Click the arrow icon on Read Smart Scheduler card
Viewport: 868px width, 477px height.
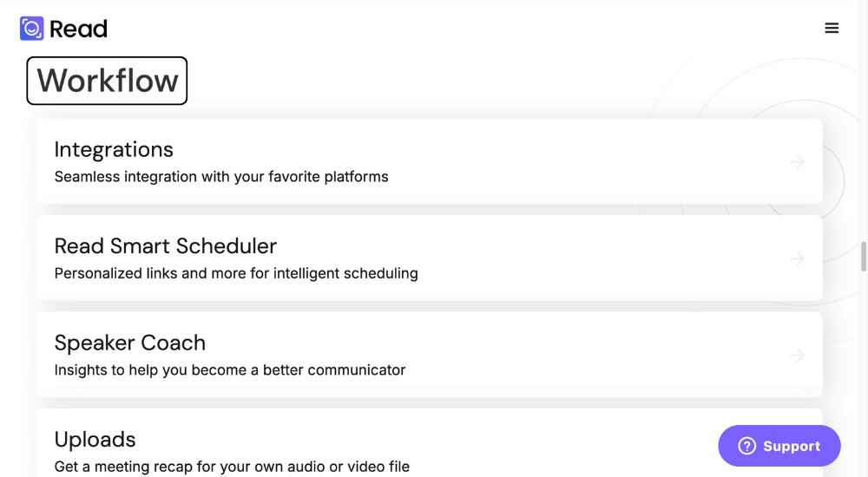(x=797, y=258)
